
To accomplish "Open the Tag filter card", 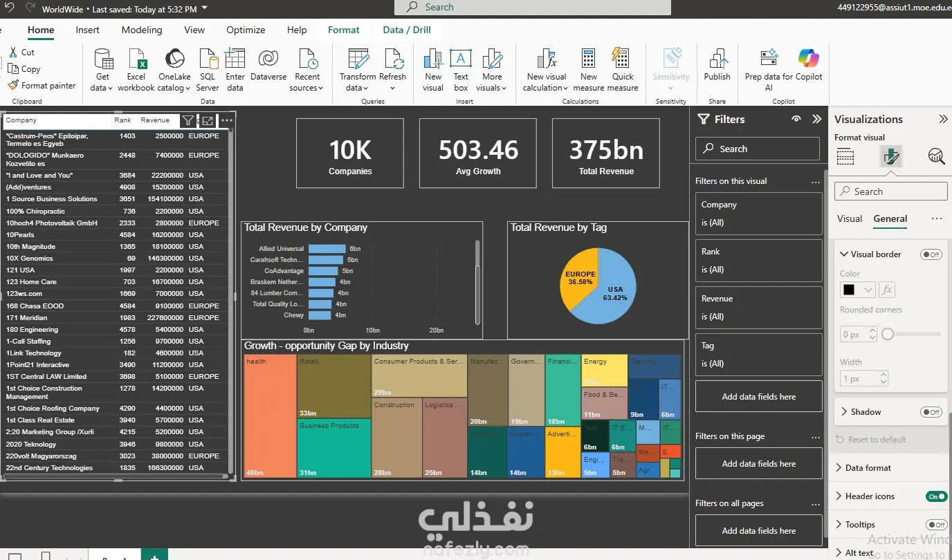I will [759, 355].
